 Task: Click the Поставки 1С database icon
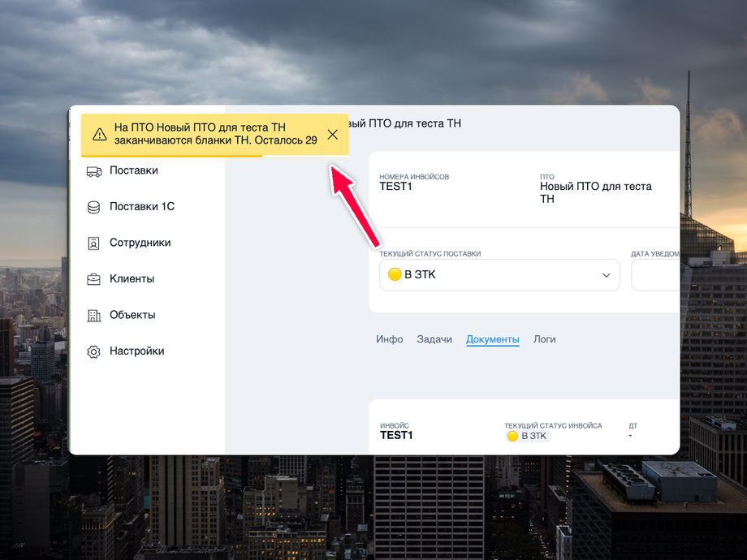[94, 207]
